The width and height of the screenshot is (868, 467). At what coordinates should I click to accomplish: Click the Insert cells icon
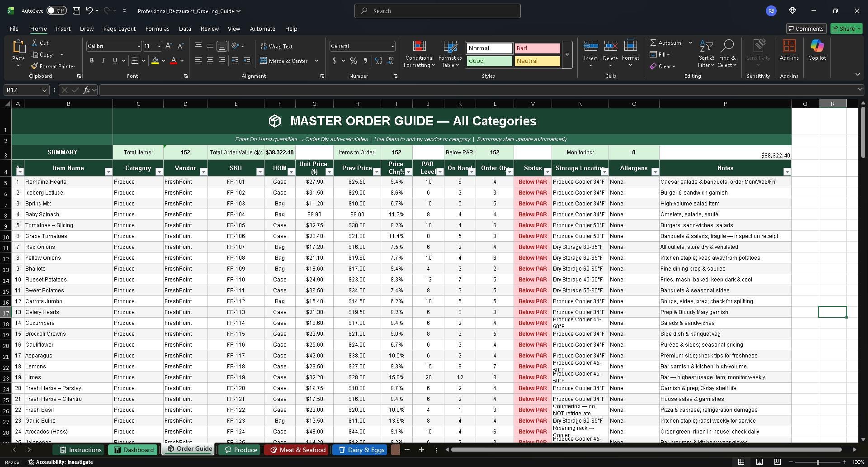pos(590,46)
